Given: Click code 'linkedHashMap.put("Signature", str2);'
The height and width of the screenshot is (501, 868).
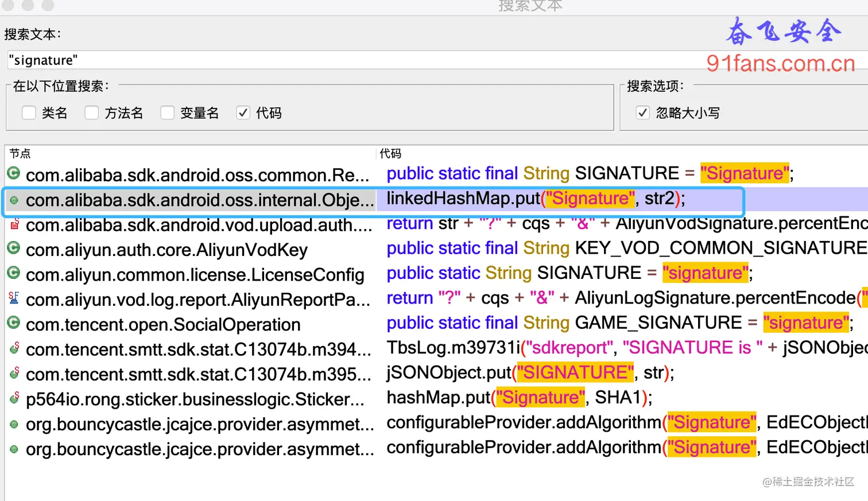Looking at the screenshot, I should tap(536, 199).
